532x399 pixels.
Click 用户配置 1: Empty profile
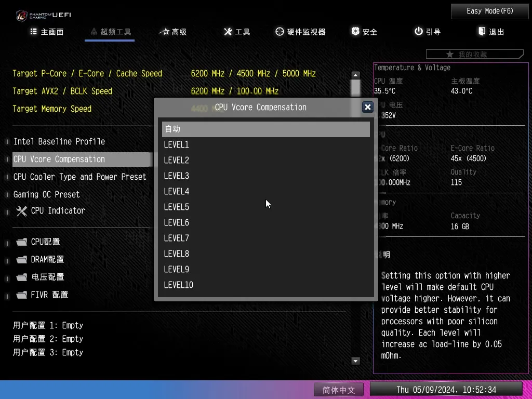tap(48, 325)
